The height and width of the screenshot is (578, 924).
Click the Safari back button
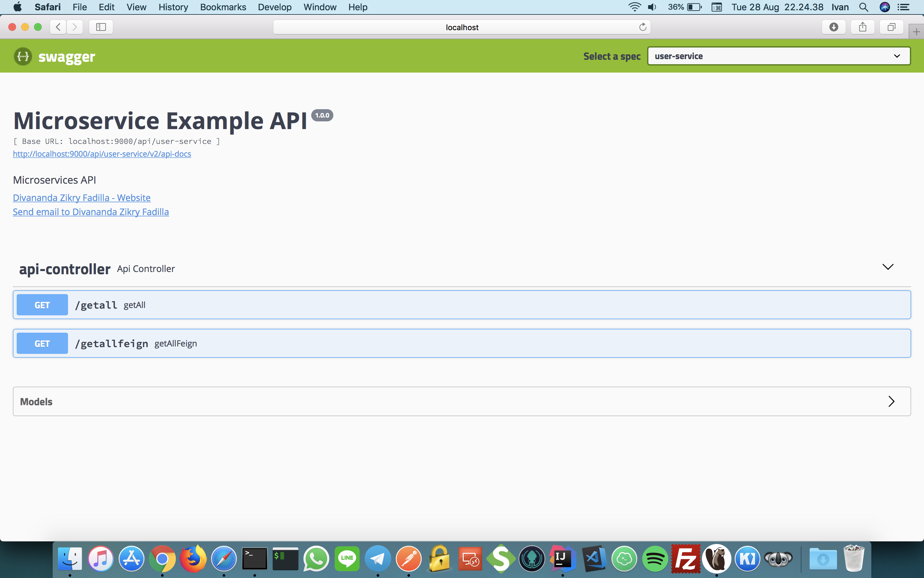(58, 27)
